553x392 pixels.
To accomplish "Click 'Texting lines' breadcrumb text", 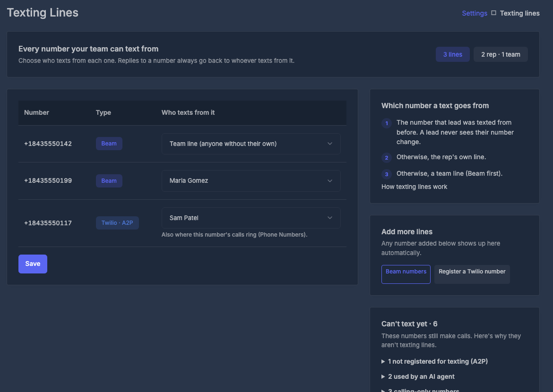I will [x=519, y=13].
